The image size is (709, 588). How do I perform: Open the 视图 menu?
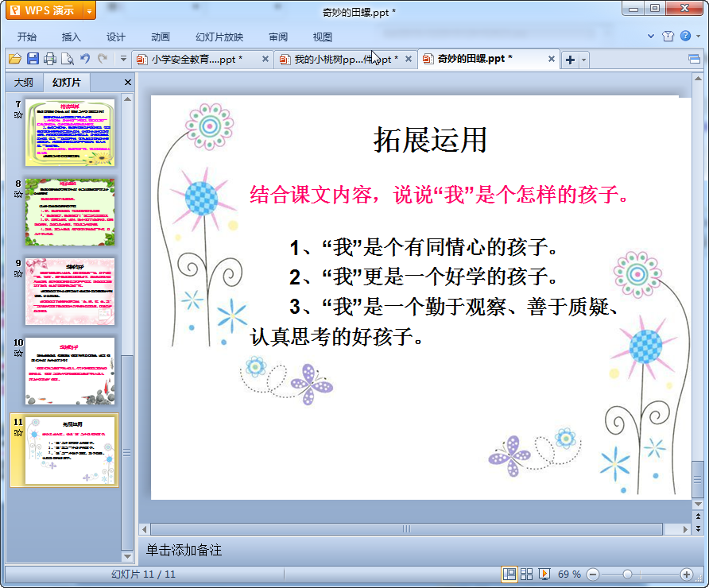click(323, 37)
